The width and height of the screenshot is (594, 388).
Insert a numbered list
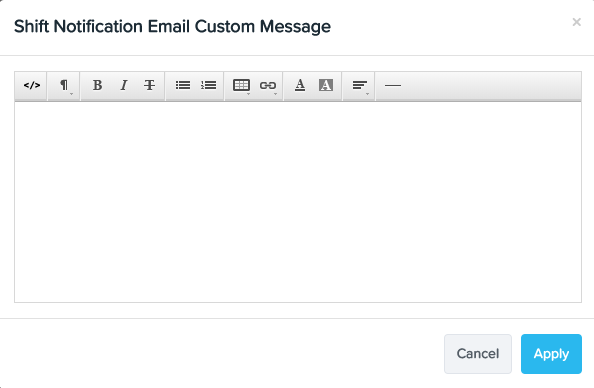[x=208, y=86]
